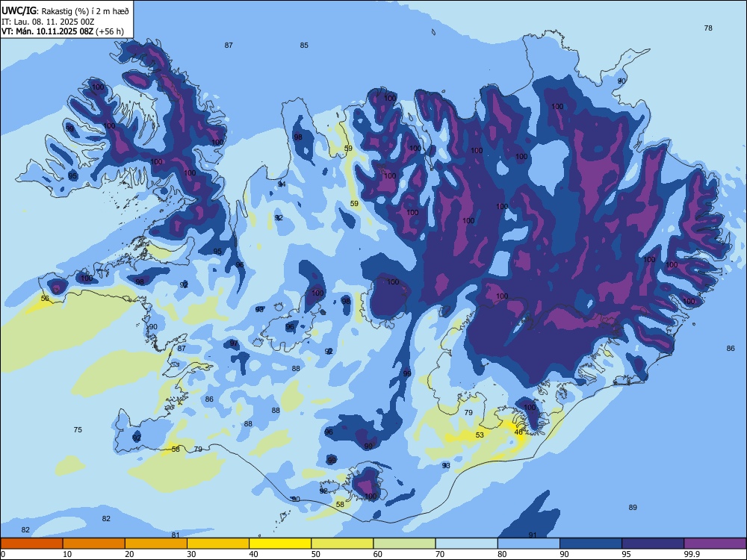
Task: Choose the 80–90 light blue legend swatch
Action: 529,544
